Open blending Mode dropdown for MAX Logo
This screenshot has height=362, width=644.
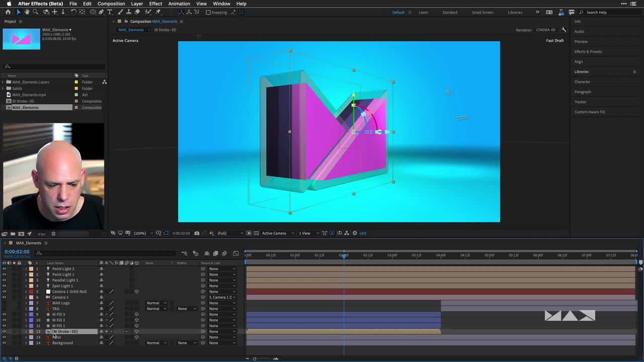click(156, 303)
